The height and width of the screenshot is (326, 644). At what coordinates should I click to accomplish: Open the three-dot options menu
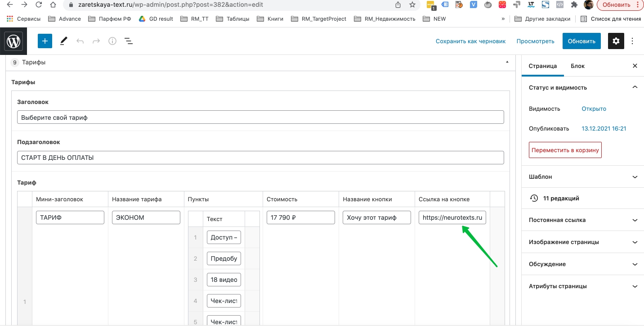pos(632,41)
